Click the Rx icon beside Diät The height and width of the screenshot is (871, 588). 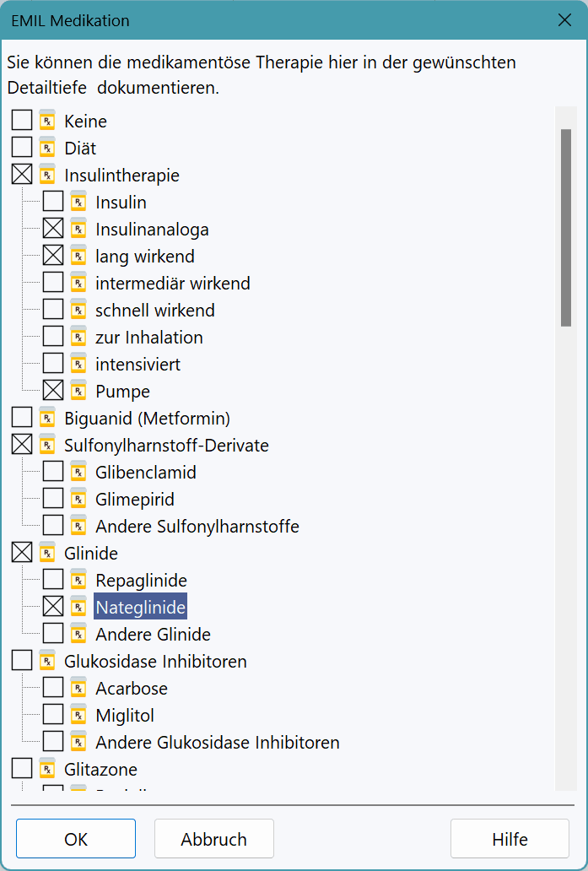[x=47, y=148]
